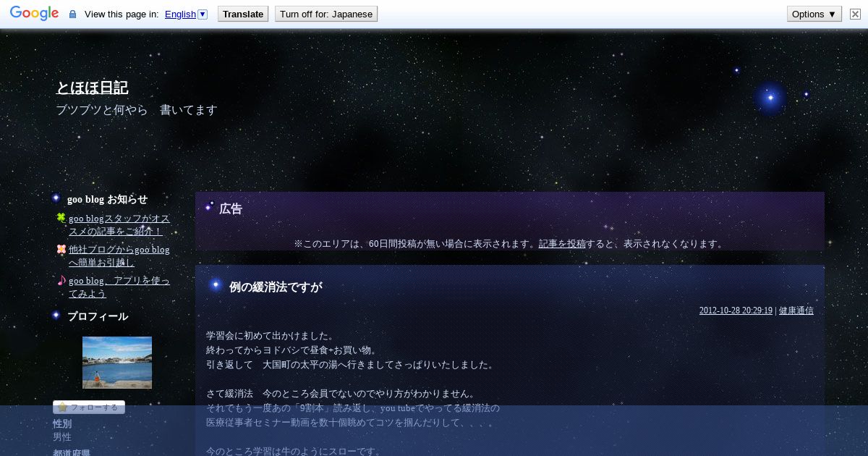This screenshot has width=868, height=456.
Task: Click the 性別 label in profile
Action: 62,424
